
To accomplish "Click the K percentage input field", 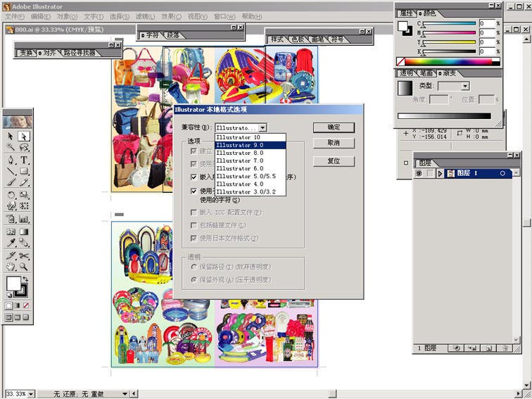I will 487,52.
